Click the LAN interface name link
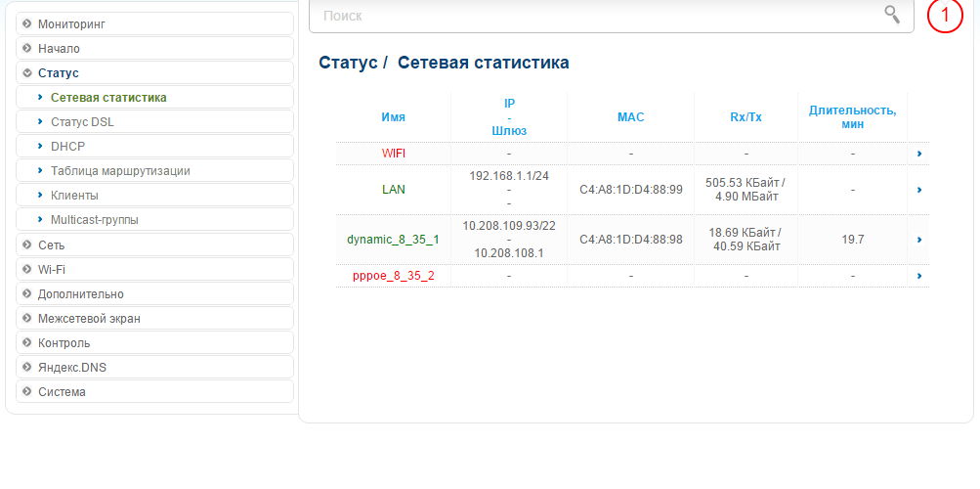 click(x=394, y=190)
